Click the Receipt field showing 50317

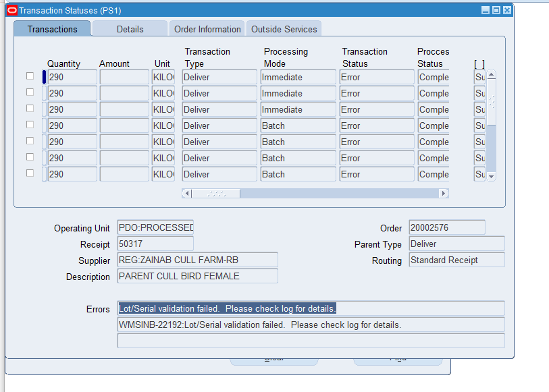[x=155, y=244]
